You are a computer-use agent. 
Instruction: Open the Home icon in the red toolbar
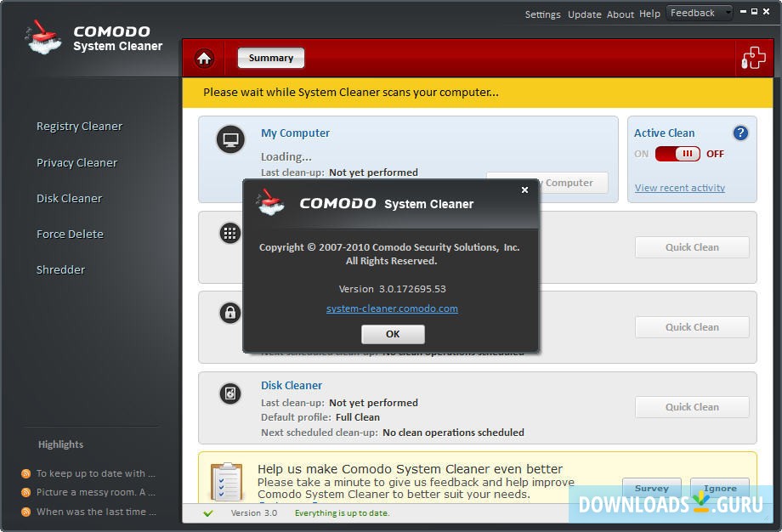(x=204, y=59)
